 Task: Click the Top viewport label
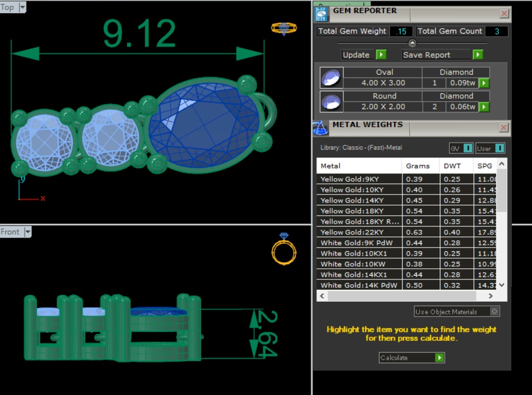click(x=7, y=7)
